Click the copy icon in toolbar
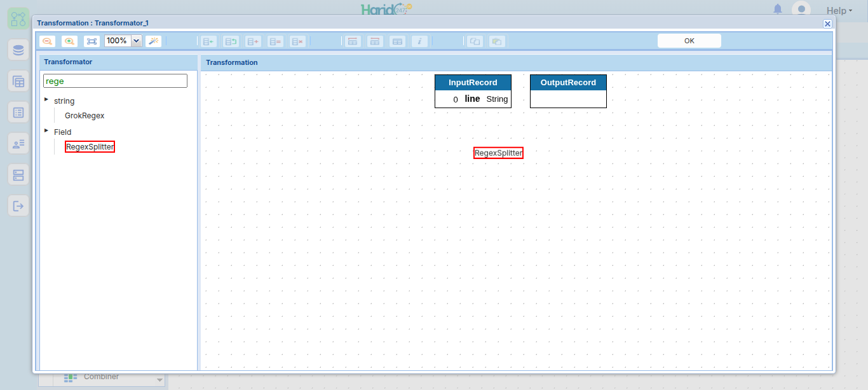868x390 pixels. tap(475, 41)
